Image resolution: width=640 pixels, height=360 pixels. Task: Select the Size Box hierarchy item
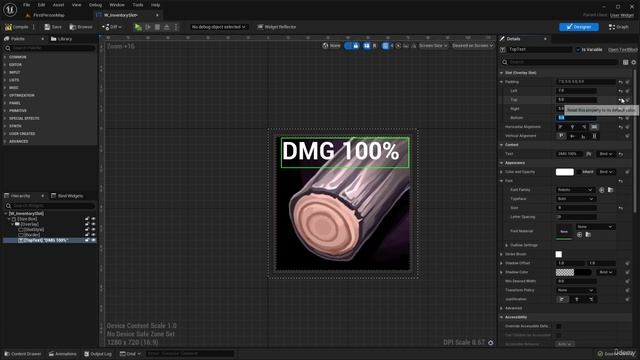(x=27, y=219)
